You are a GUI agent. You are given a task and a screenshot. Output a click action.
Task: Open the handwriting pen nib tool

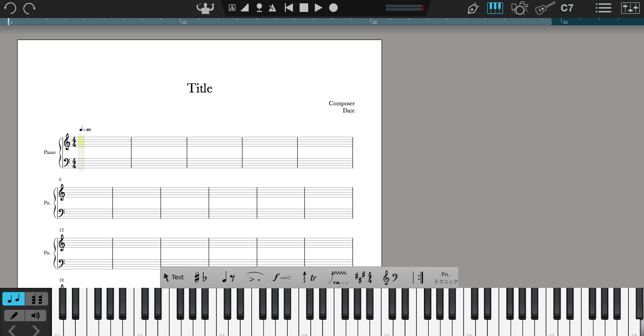[473, 8]
